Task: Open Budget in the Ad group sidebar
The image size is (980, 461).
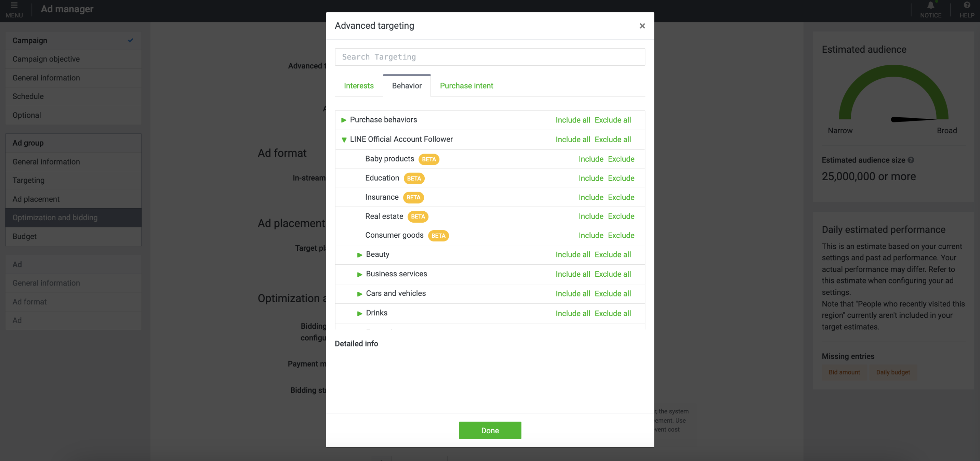Action: point(74,236)
